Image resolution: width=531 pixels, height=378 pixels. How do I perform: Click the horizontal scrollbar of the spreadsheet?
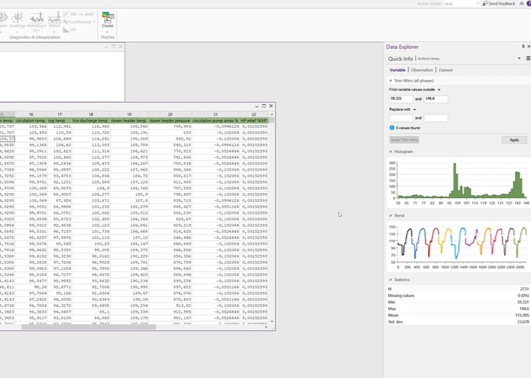(x=89, y=327)
